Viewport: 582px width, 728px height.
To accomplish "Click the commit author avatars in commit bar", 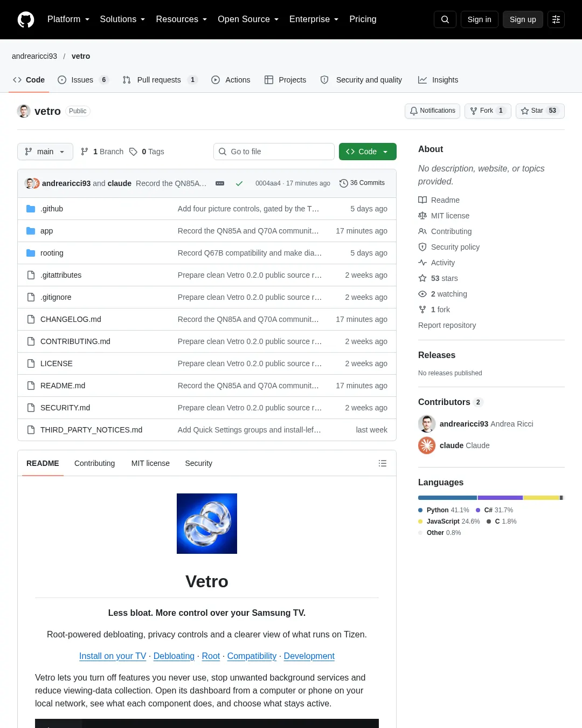I will click(x=32, y=183).
